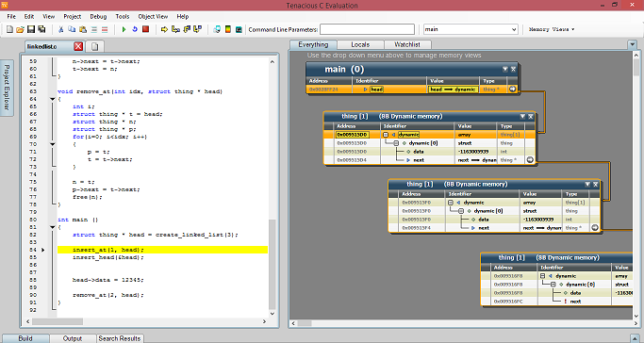The width and height of the screenshot is (644, 343).
Task: Start debugging with green play icon
Action: [124, 29]
